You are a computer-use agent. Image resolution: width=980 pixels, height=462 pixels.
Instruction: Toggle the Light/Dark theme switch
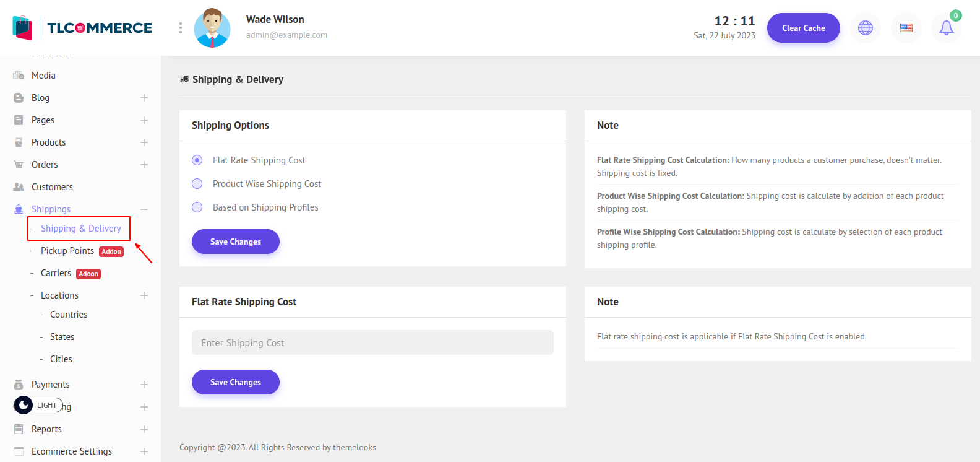point(38,405)
